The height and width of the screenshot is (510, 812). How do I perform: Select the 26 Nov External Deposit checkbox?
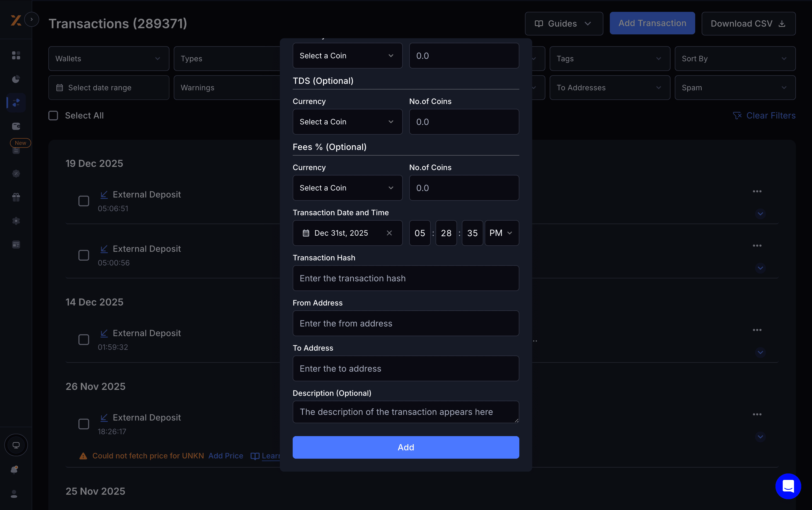coord(83,424)
